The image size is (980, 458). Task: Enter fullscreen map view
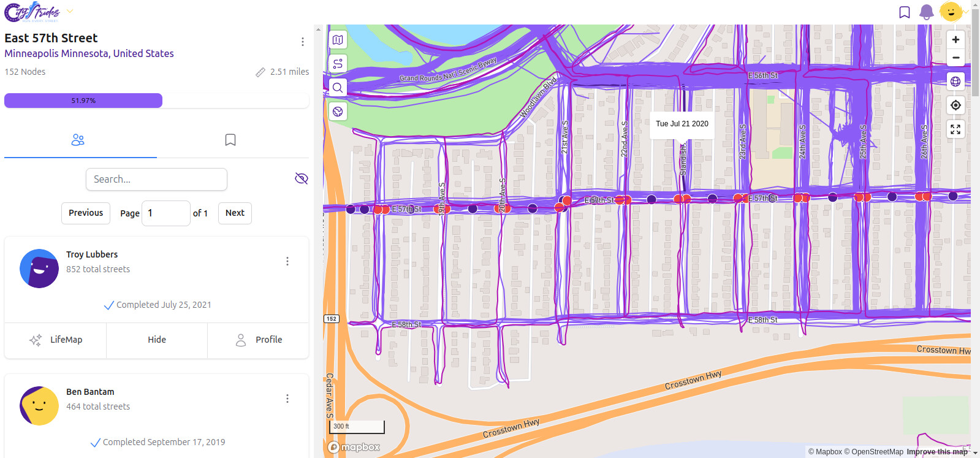coord(955,129)
